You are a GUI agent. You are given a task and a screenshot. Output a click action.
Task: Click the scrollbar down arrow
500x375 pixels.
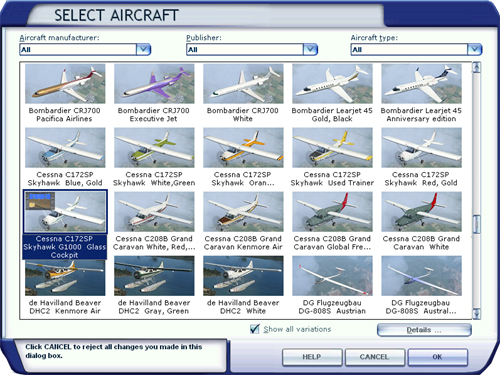pyautogui.click(x=476, y=314)
